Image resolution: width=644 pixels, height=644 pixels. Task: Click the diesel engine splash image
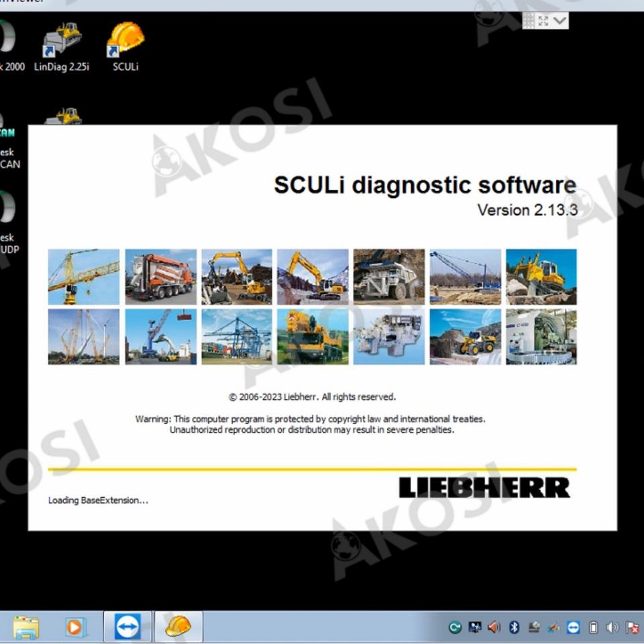(x=389, y=337)
